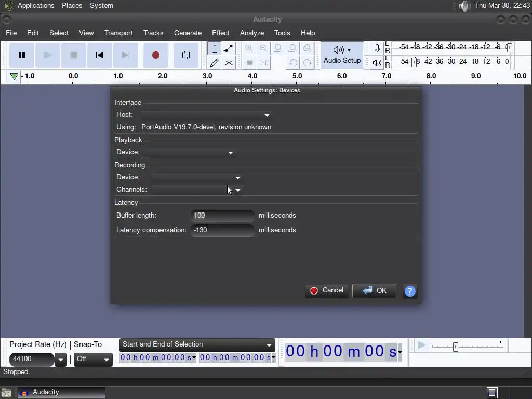
Task: Open the Applications system menu
Action: pyautogui.click(x=36, y=5)
